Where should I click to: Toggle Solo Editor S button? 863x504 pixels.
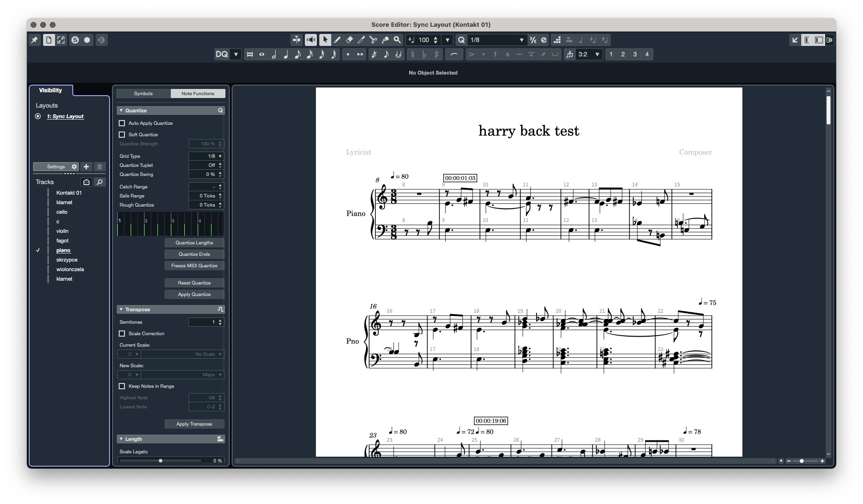(75, 40)
